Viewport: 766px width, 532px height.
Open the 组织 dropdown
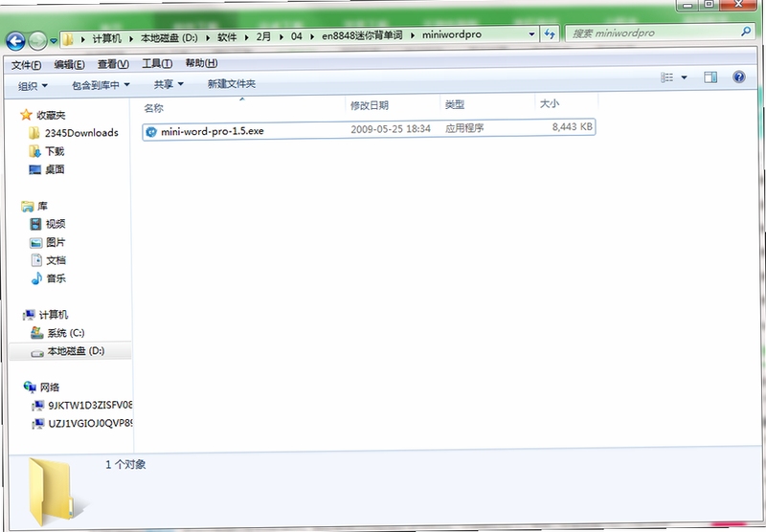[33, 86]
